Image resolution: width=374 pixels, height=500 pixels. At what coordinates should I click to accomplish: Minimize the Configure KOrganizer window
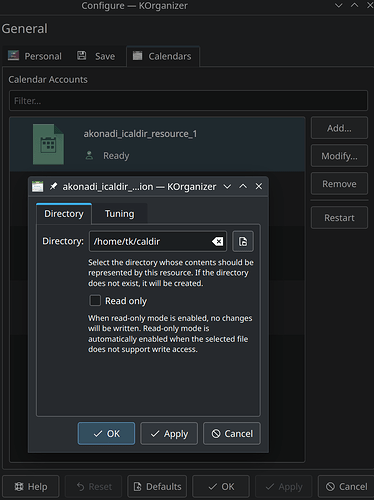(x=339, y=5)
